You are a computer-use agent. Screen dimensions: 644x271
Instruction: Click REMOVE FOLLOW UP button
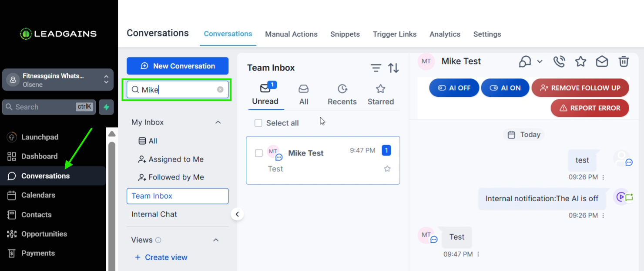point(580,88)
